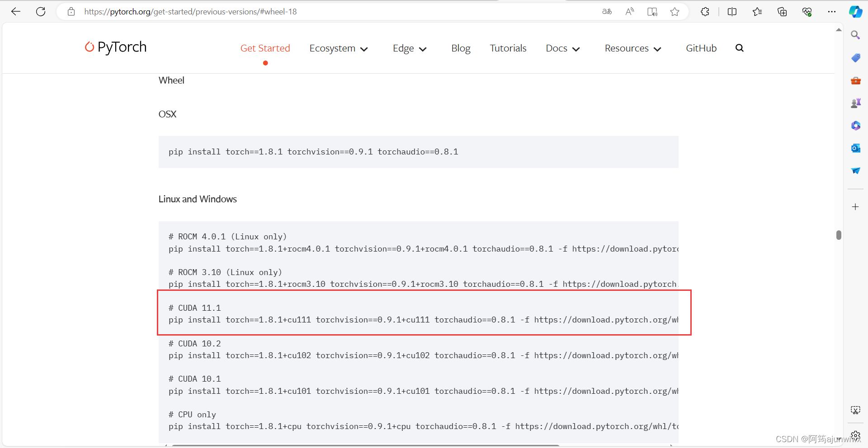Click the browser address bar URL
The height and width of the screenshot is (448, 868).
190,12
